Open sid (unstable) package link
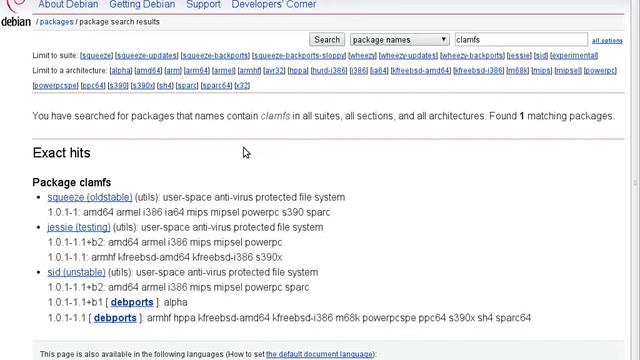The height and width of the screenshot is (360, 640). pyautogui.click(x=76, y=272)
